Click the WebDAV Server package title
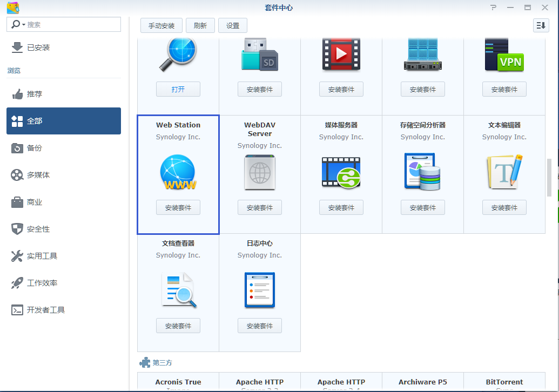This screenshot has width=559, height=392. tap(260, 130)
